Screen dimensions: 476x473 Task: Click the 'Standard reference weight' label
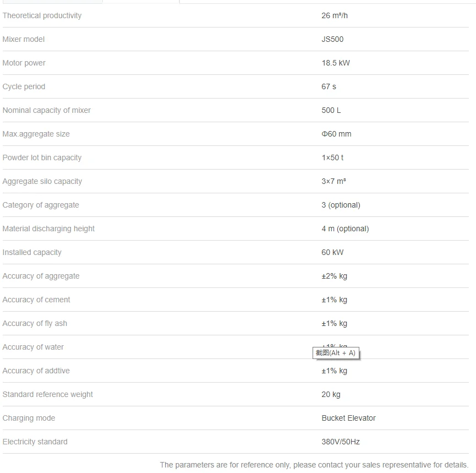click(x=48, y=394)
